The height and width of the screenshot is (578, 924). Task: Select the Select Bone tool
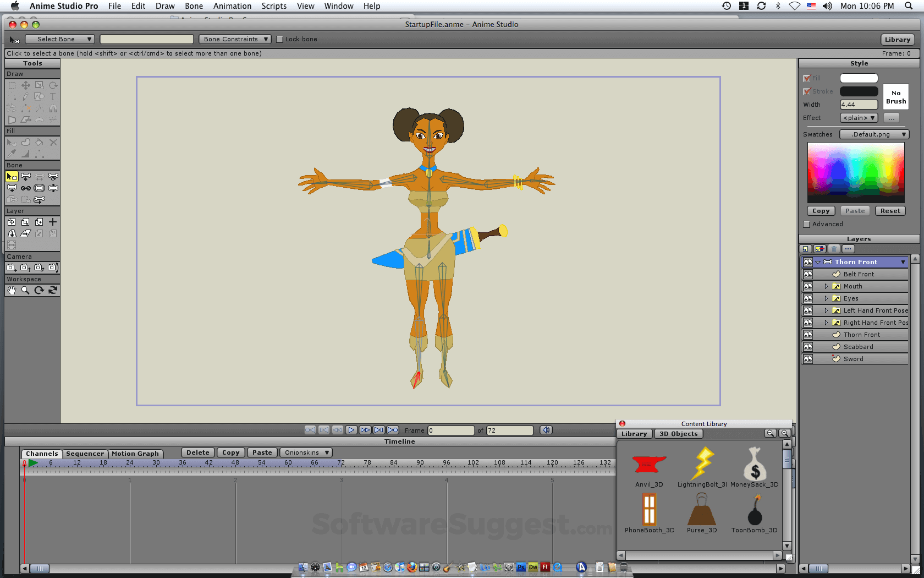point(12,177)
